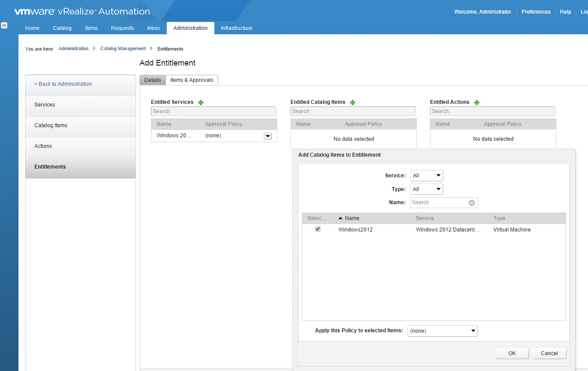
Task: Select the Administration tab
Action: (191, 28)
